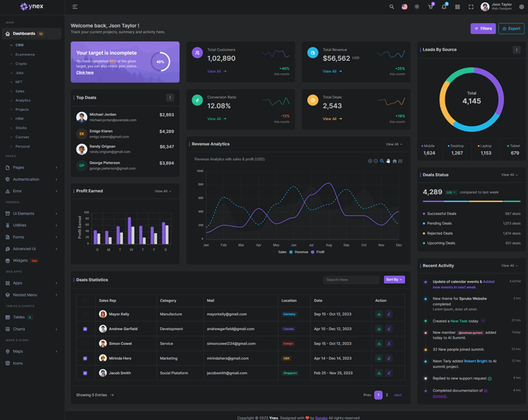
Task: Uncheck the Andrew Garfield row checkbox
Action: (85, 329)
